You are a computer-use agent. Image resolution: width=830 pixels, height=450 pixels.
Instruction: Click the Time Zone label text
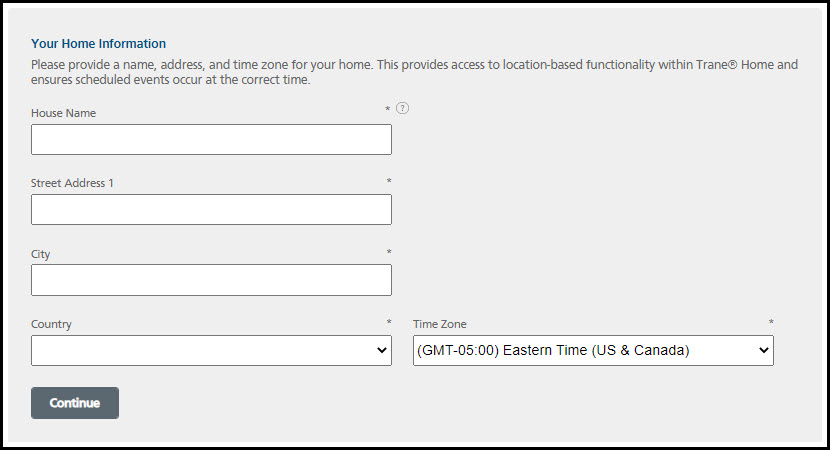tap(439, 324)
